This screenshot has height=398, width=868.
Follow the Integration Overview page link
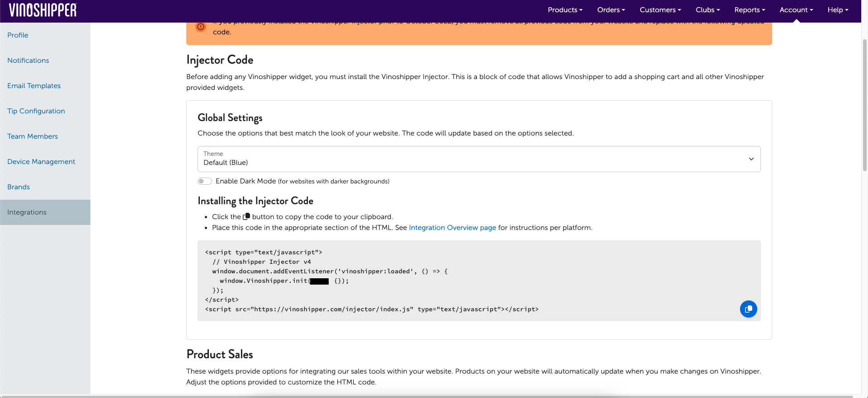click(x=452, y=228)
